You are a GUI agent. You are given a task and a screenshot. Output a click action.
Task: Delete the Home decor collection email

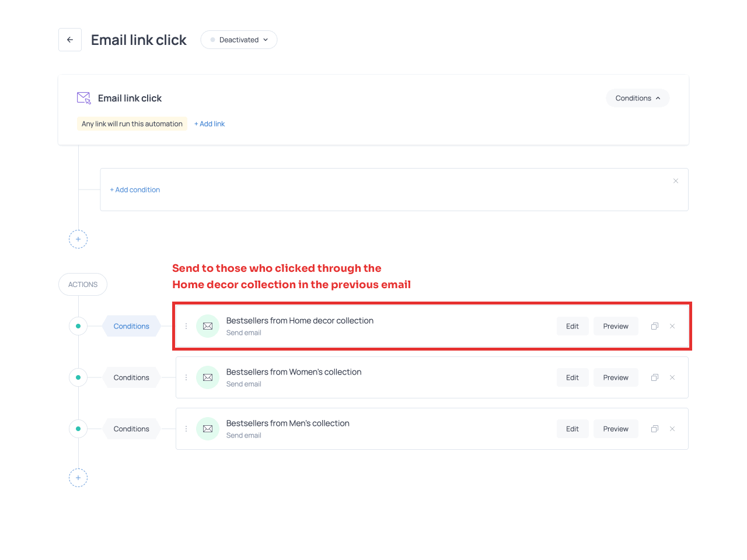click(x=672, y=326)
